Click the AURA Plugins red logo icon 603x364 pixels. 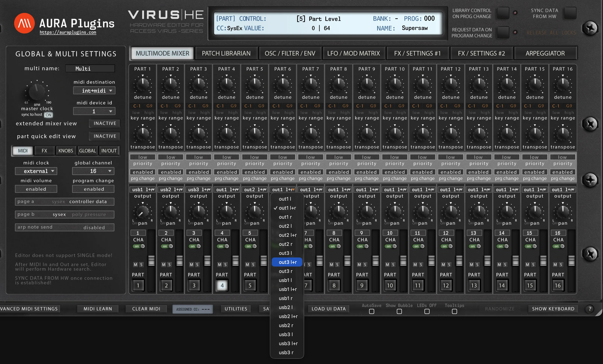(x=24, y=23)
